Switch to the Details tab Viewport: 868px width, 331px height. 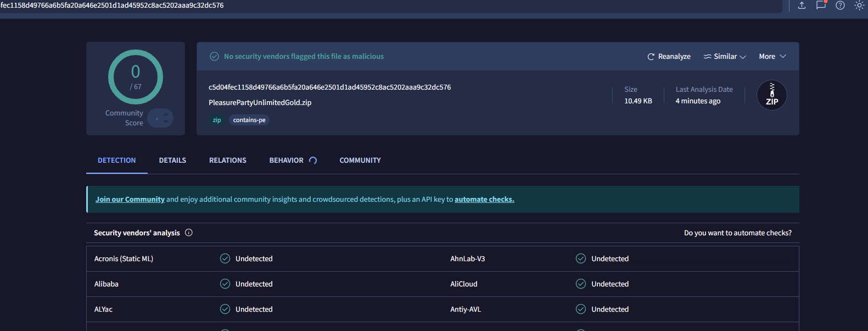click(172, 161)
